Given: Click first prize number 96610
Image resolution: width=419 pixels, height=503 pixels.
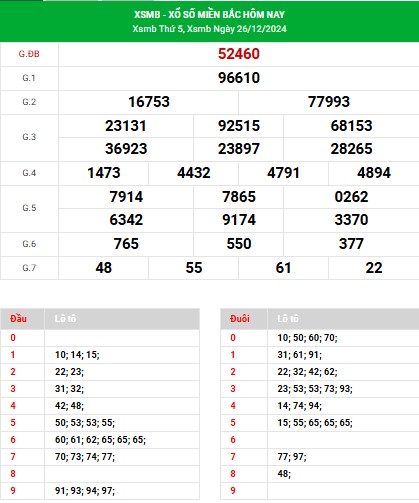Looking at the screenshot, I should [239, 78].
